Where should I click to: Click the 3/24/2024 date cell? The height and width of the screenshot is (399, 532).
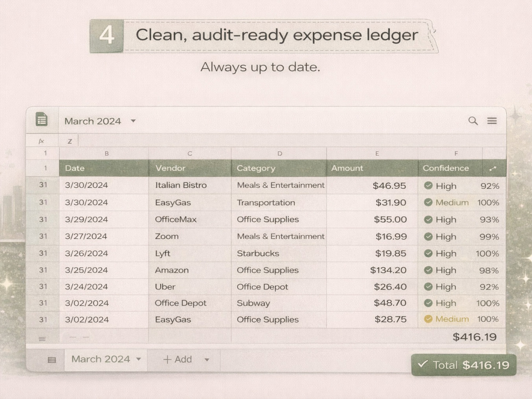[104, 287]
